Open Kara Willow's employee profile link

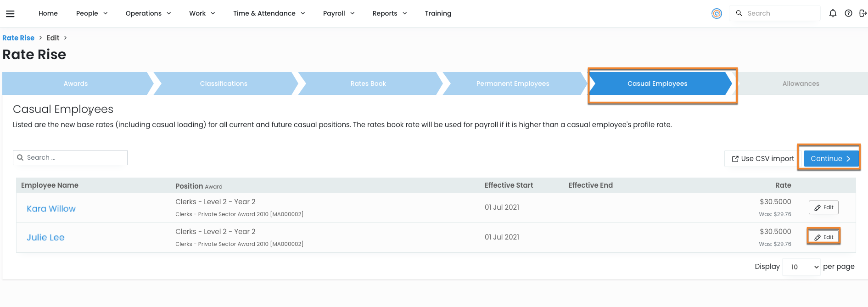(51, 209)
